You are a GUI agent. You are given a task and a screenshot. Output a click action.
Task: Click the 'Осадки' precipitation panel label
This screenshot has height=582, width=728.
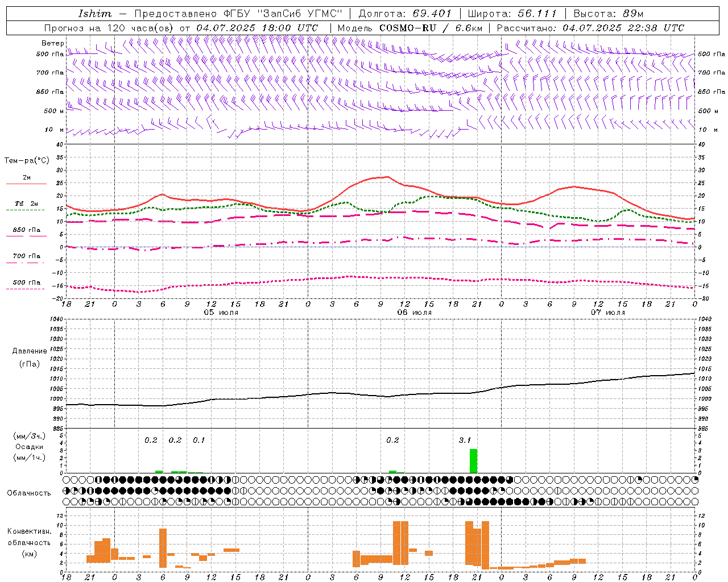pyautogui.click(x=29, y=447)
